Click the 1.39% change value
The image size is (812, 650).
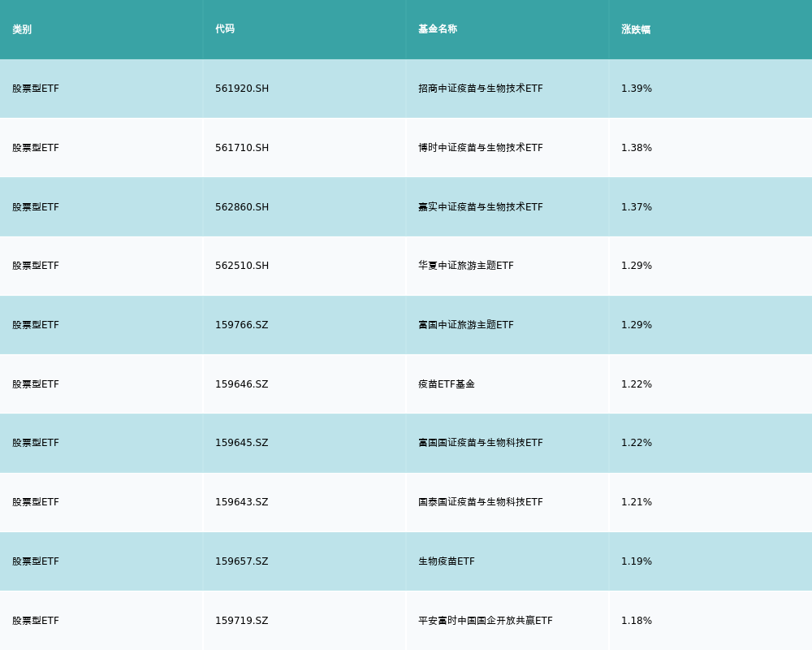tap(637, 89)
